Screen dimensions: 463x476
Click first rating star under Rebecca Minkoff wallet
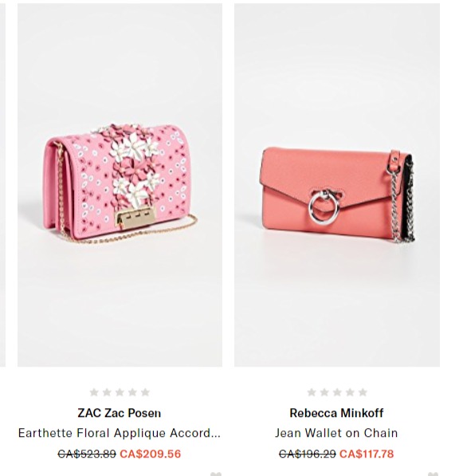[312, 392]
